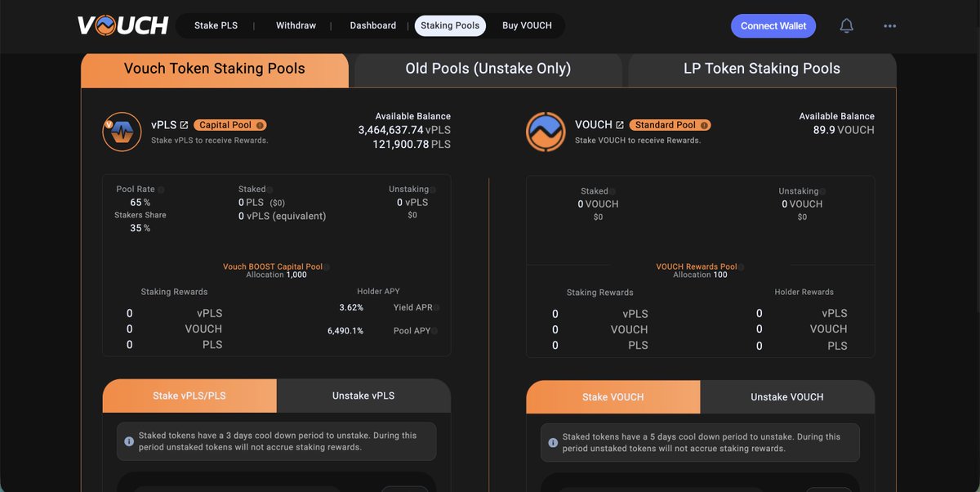Go to Stake PLS page
The image size is (980, 492).
(216, 26)
